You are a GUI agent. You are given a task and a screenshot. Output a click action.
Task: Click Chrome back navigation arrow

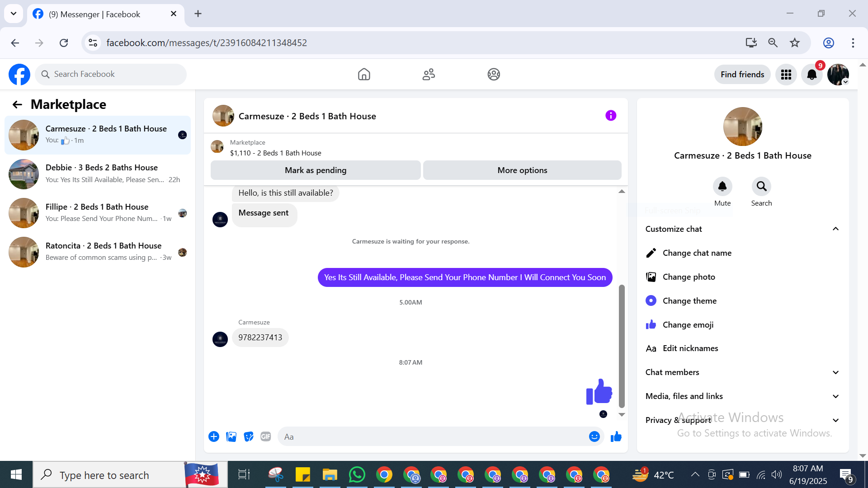click(x=15, y=43)
